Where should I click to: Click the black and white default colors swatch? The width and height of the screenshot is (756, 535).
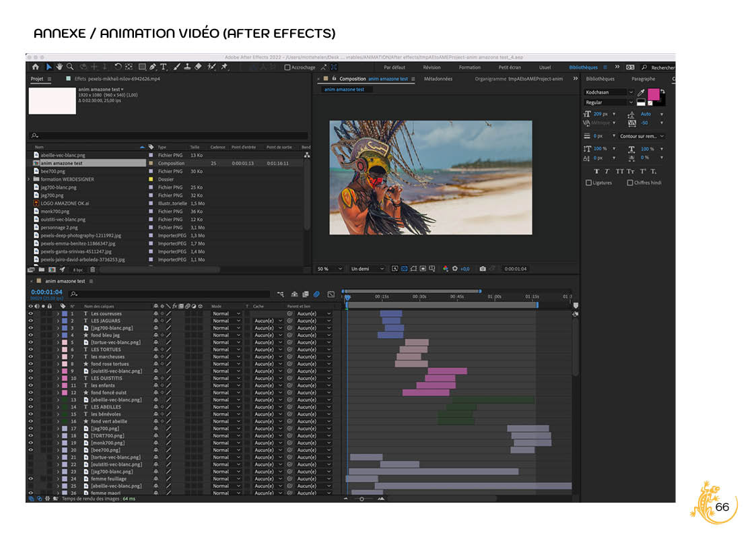pyautogui.click(x=641, y=102)
